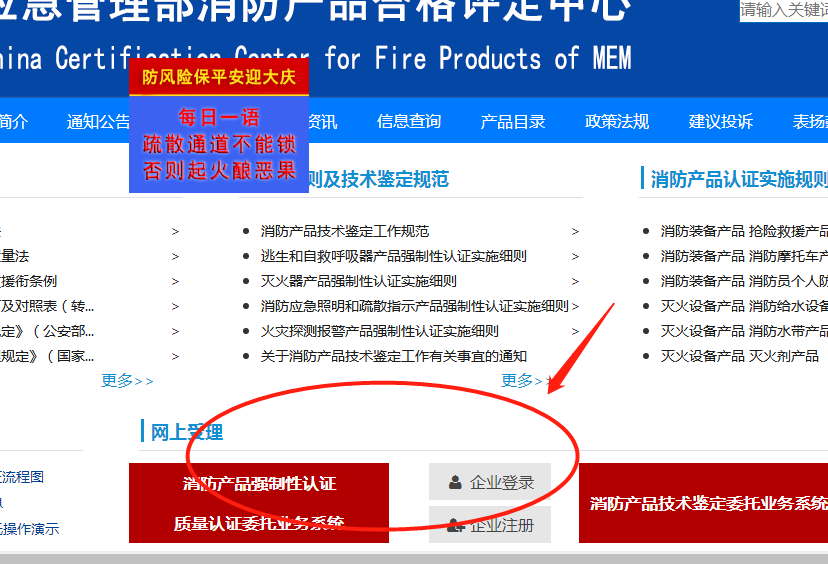Open link 关于消防产品技术鉴定工作有关事宜的通知
Screen dimensions: 828x564
(x=393, y=356)
